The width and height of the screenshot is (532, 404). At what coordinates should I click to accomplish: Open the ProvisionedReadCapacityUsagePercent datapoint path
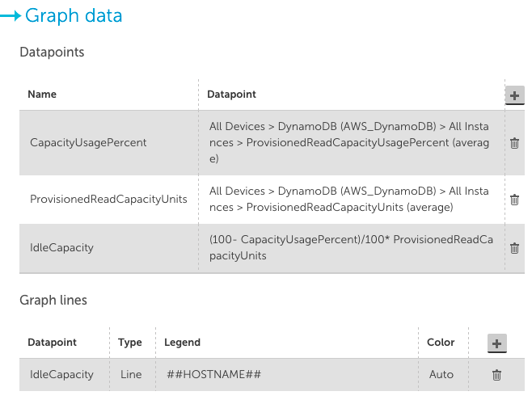coord(349,142)
